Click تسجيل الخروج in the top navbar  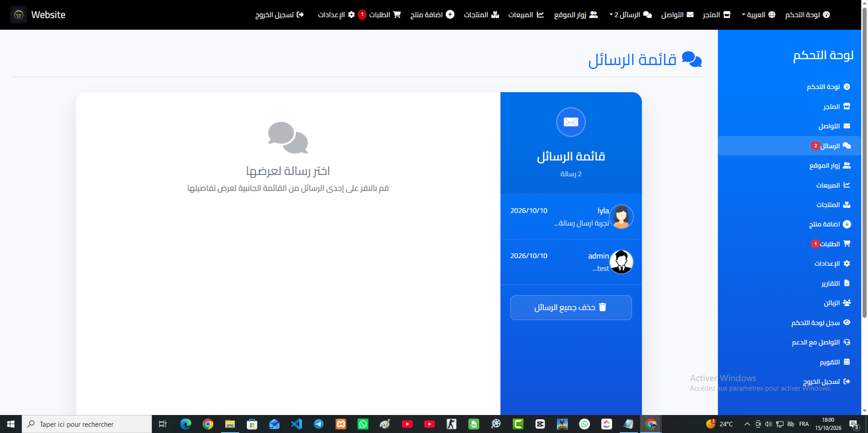tap(279, 15)
